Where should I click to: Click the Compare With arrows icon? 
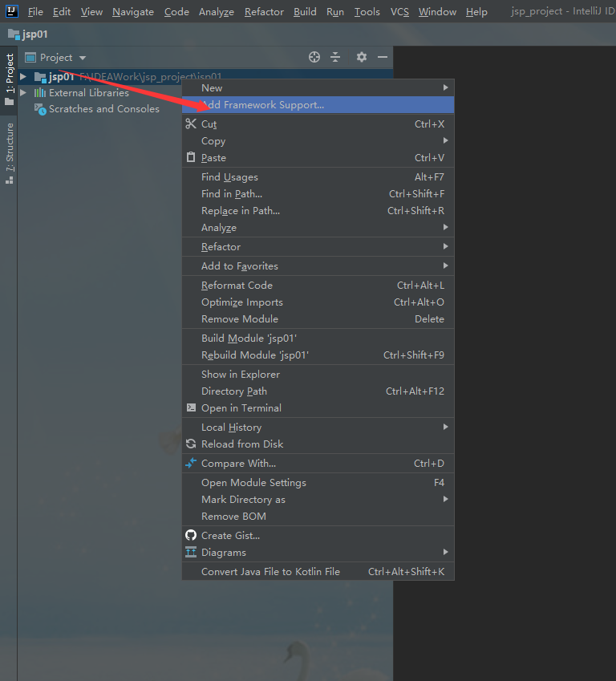coord(191,463)
